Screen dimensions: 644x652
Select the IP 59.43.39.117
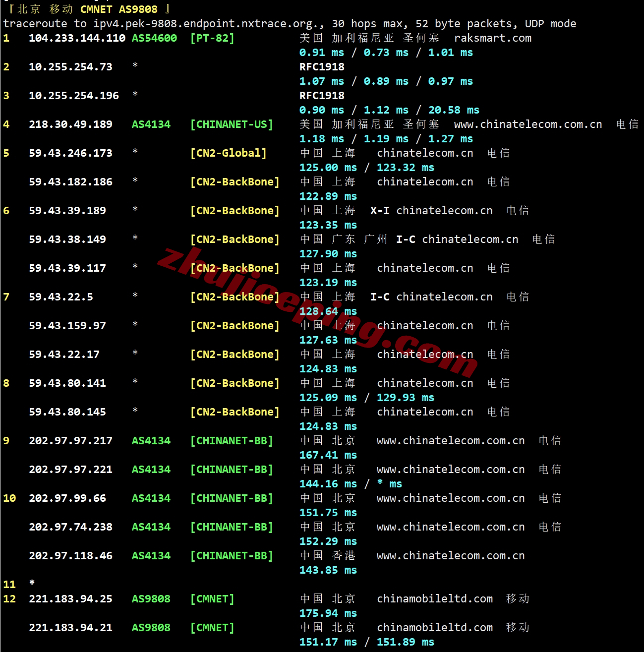click(x=67, y=268)
